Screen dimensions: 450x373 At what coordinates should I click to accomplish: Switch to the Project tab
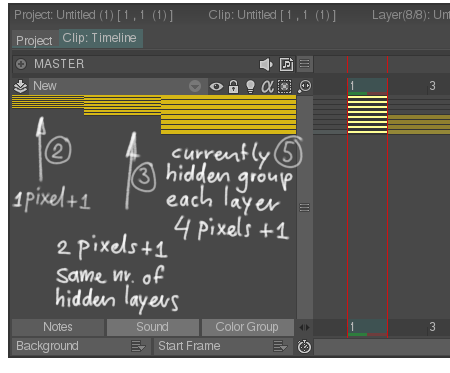[x=34, y=41]
